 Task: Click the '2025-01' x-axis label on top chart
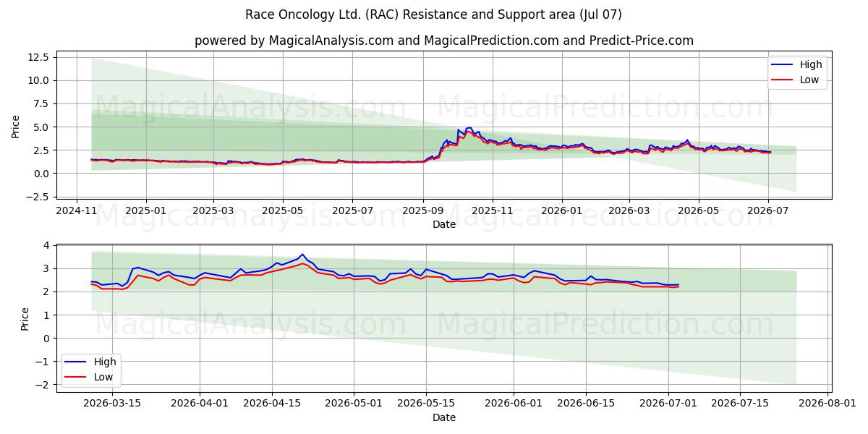[146, 210]
